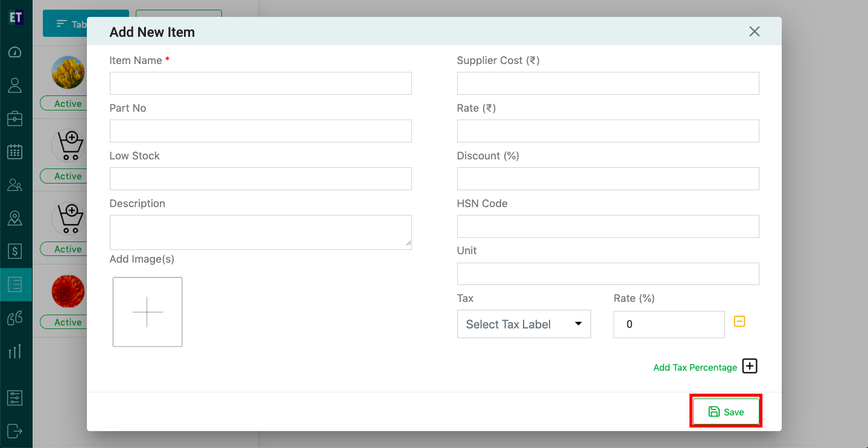
Task: Click the Add Tax Percentage link
Action: (695, 367)
